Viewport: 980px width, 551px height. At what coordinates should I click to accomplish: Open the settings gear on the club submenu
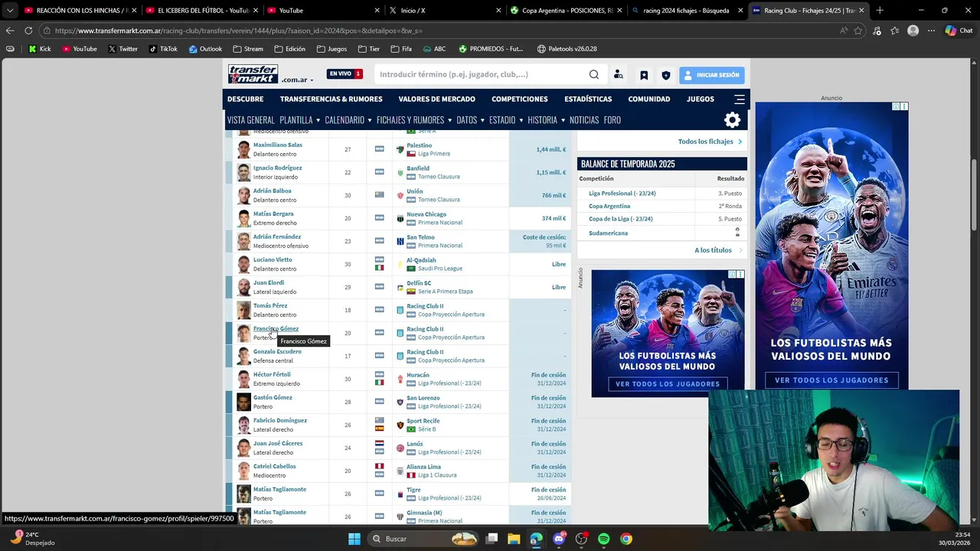pos(733,120)
